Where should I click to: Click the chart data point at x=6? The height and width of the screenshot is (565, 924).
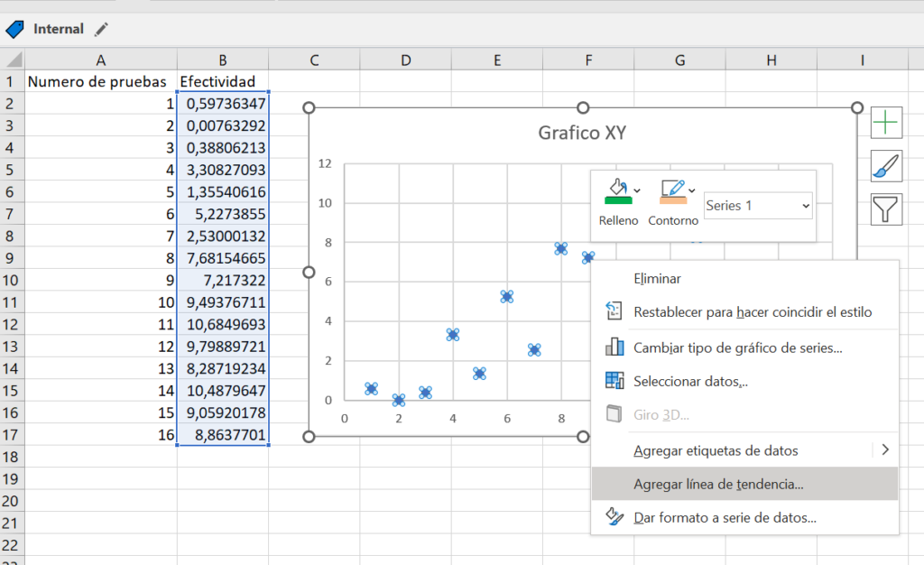pyautogui.click(x=507, y=296)
